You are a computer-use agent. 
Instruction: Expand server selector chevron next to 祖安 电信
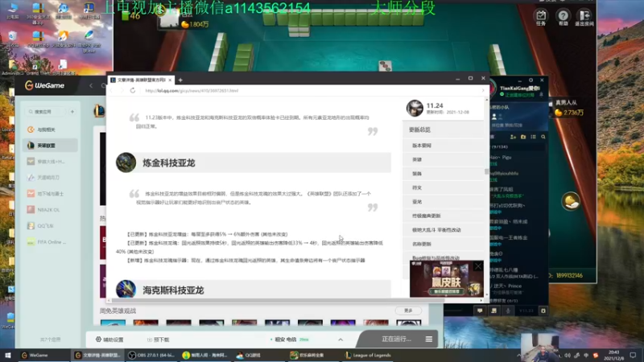tap(341, 339)
